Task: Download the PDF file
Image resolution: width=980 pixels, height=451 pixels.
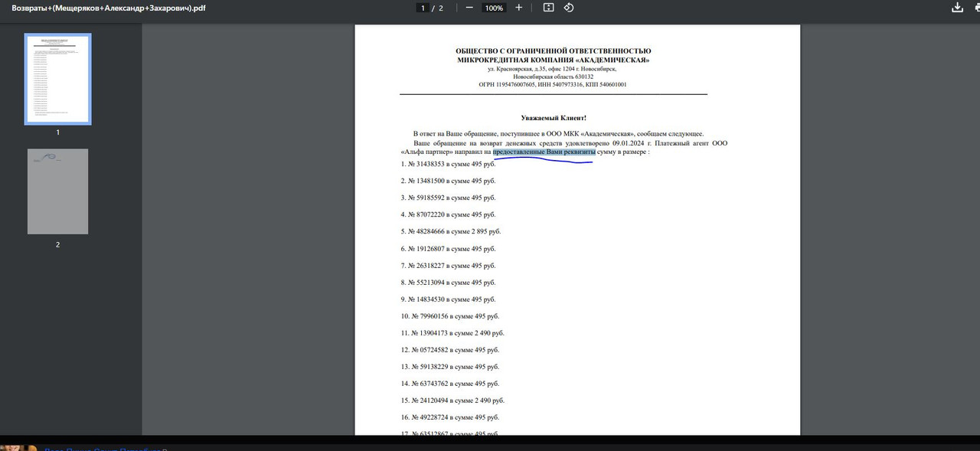Action: point(957,8)
